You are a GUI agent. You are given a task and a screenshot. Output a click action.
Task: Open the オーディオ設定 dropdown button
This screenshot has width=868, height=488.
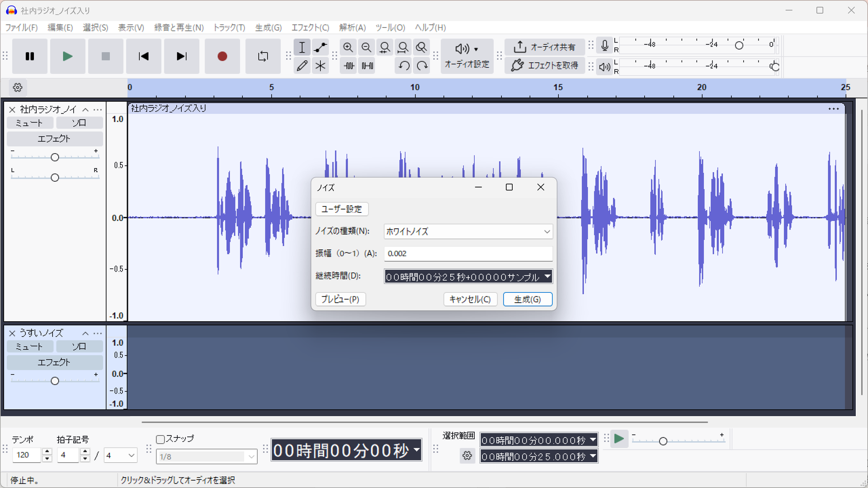467,56
